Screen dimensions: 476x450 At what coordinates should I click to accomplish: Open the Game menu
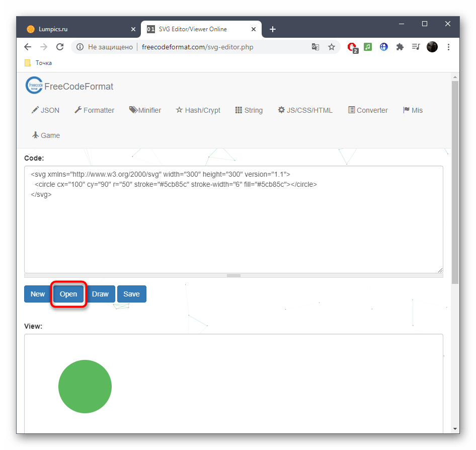[x=46, y=135]
